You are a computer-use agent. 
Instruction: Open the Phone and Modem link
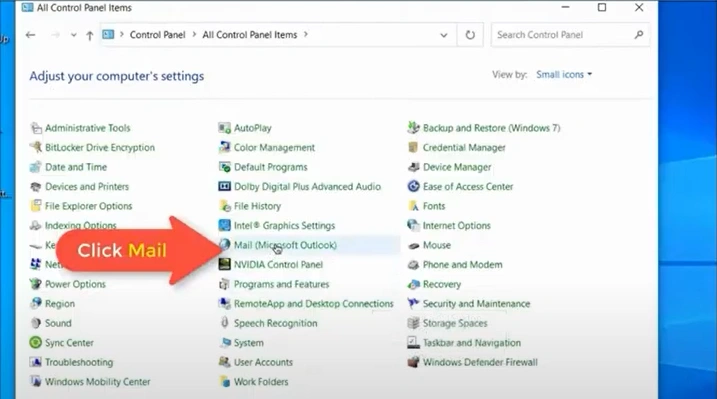tap(462, 265)
